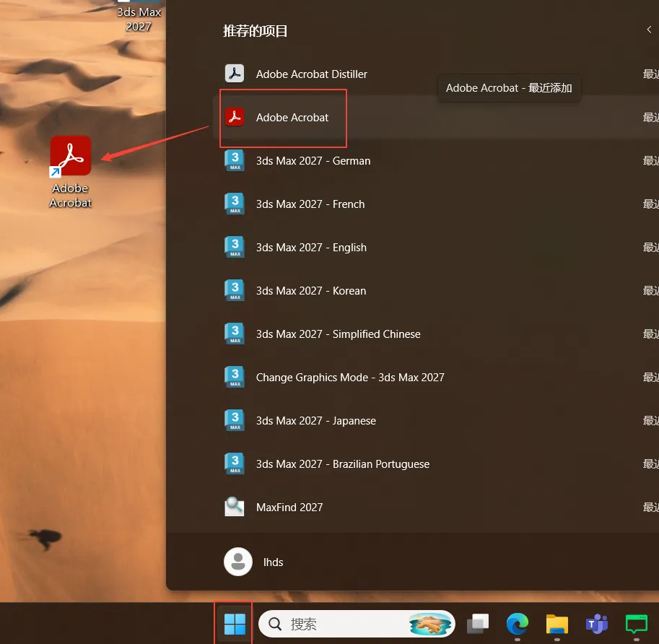Click the taskbar search box

357,624
